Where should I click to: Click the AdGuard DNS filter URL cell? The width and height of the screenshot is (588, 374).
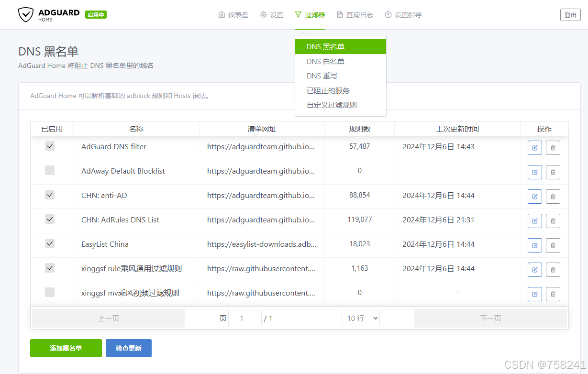tap(261, 147)
